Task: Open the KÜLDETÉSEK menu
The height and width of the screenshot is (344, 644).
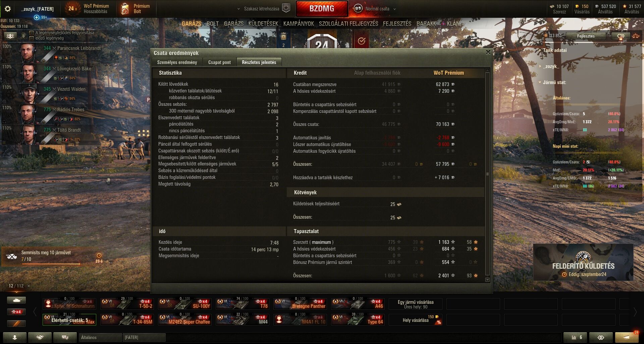Action: point(263,24)
